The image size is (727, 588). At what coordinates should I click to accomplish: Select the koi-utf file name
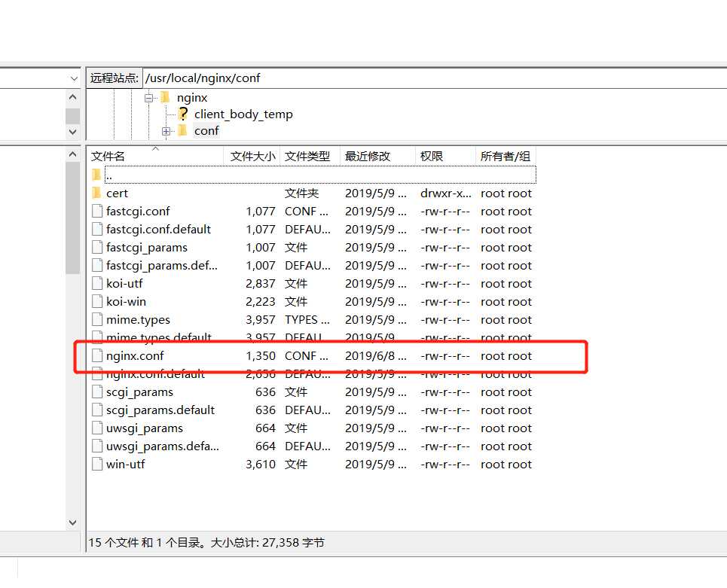(125, 284)
